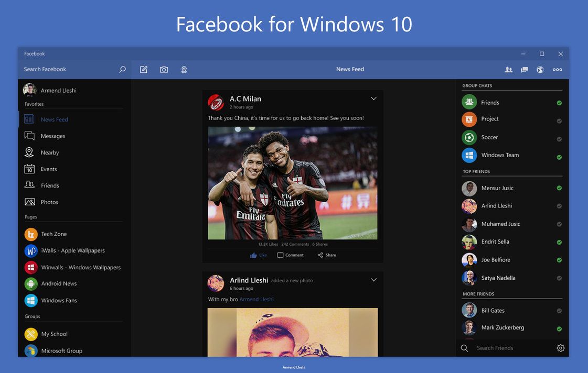This screenshot has height=373, width=588.
Task: Expand options on Arlind Lleshi's photo post
Action: (373, 280)
